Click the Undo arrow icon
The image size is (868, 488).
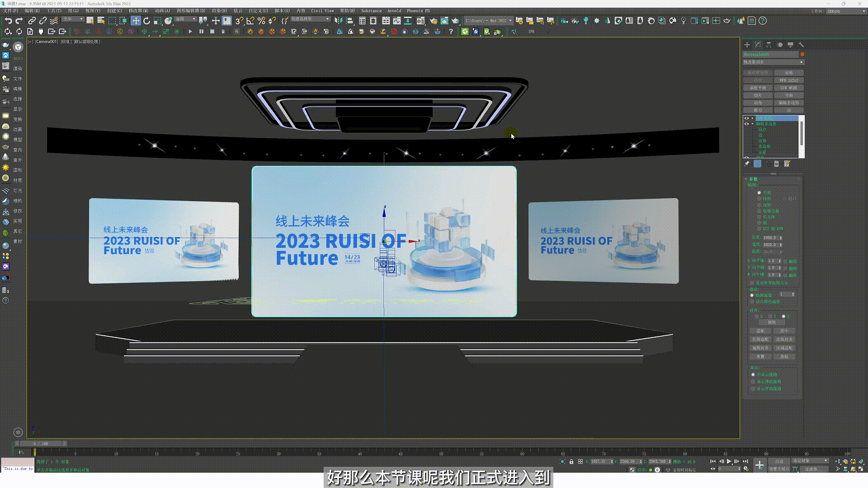(8, 21)
